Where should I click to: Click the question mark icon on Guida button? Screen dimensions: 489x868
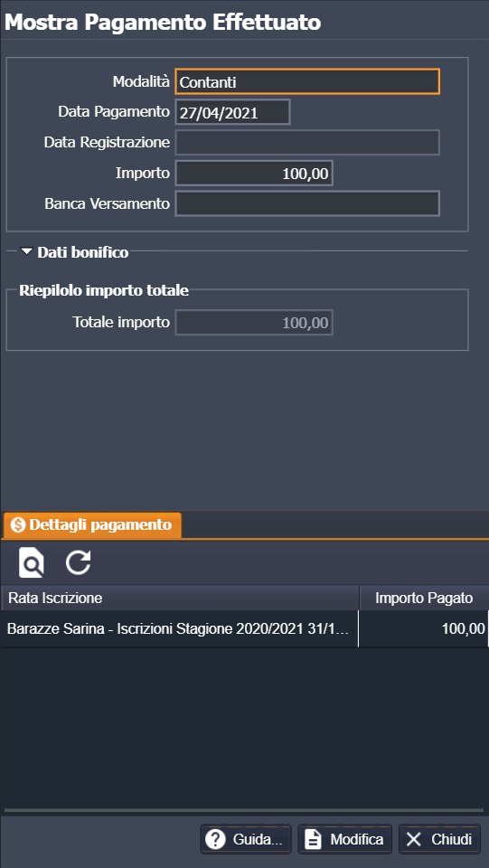(214, 839)
